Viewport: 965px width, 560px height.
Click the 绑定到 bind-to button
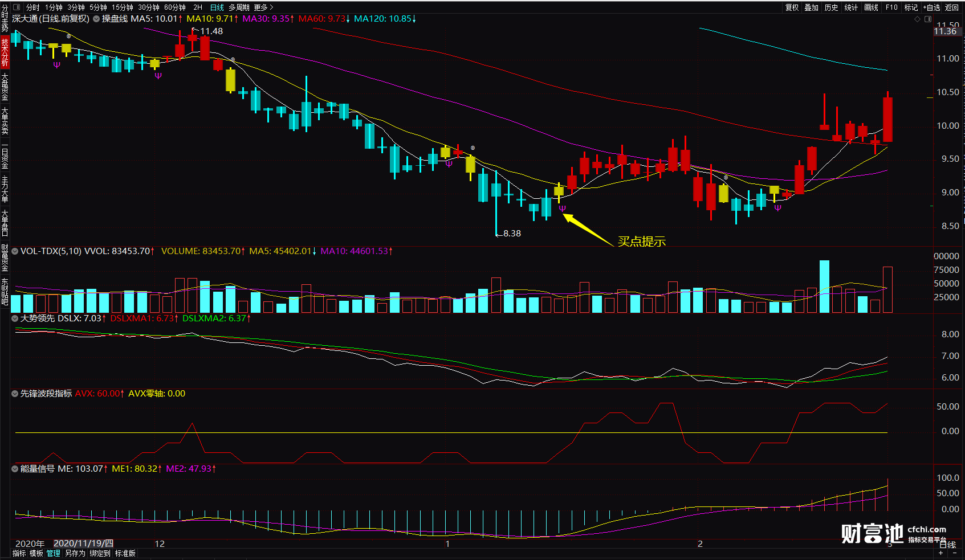tap(100, 553)
